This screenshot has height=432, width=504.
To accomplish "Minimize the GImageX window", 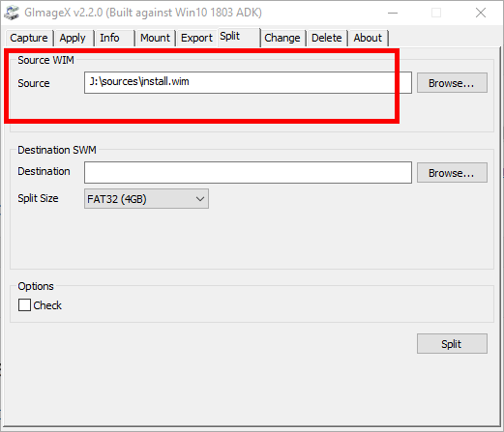I will (x=393, y=13).
